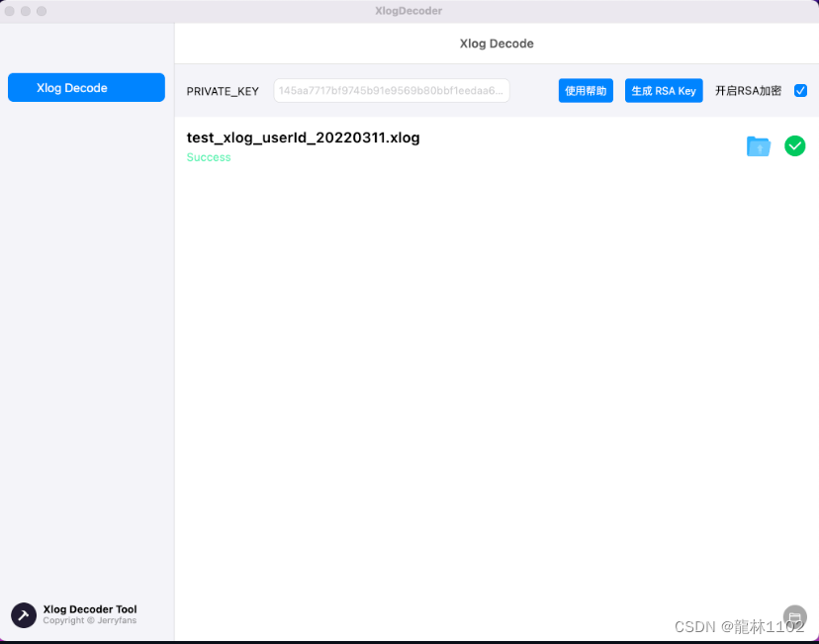The height and width of the screenshot is (644, 819).
Task: Maximize the XlogDecoder window
Action: click(42, 11)
